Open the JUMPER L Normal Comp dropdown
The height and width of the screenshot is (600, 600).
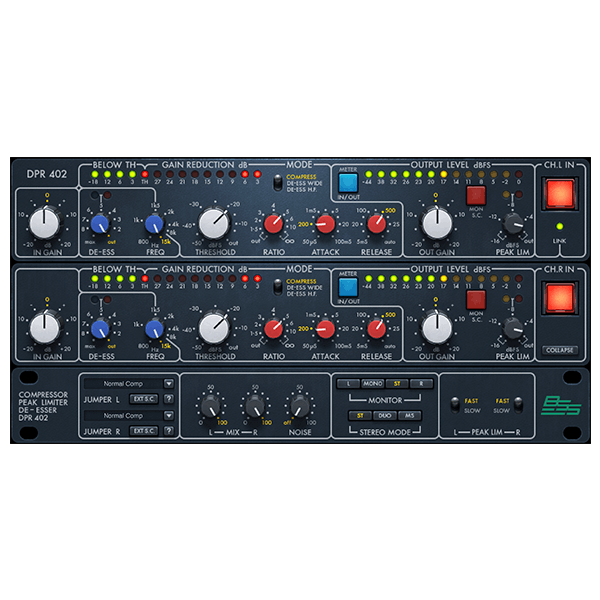(x=129, y=383)
